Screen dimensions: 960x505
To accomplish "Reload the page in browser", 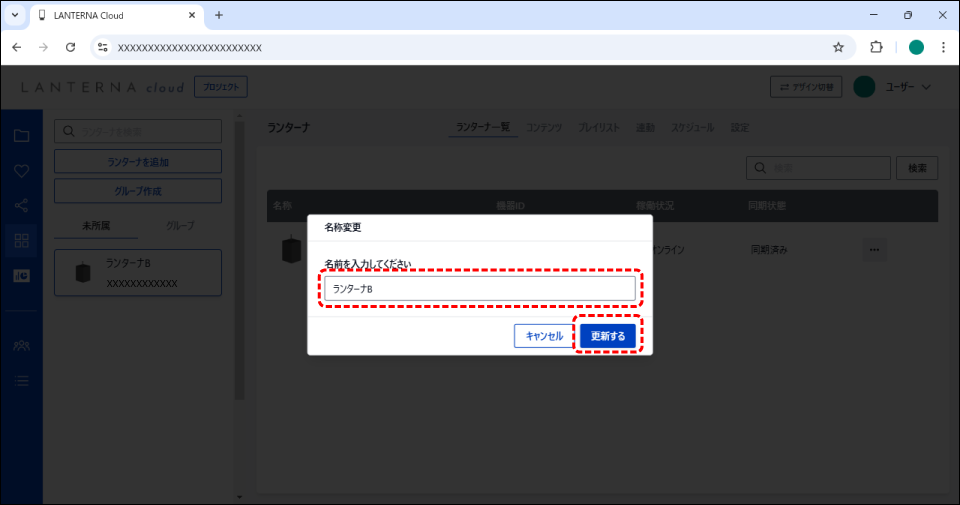I will tap(70, 47).
